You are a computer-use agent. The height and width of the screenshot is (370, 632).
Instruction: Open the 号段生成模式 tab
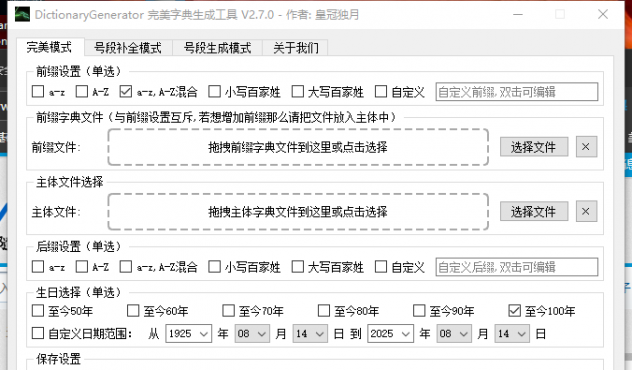(217, 48)
